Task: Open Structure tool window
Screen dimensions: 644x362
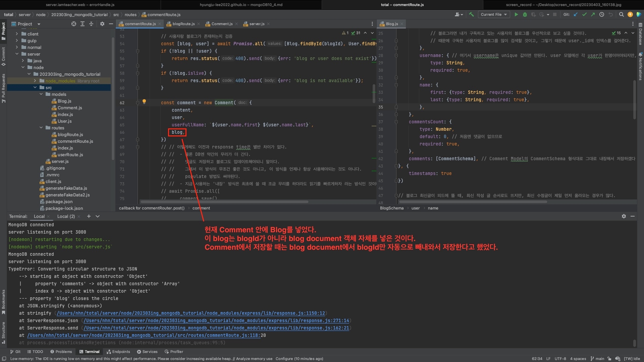Action: pos(3,333)
